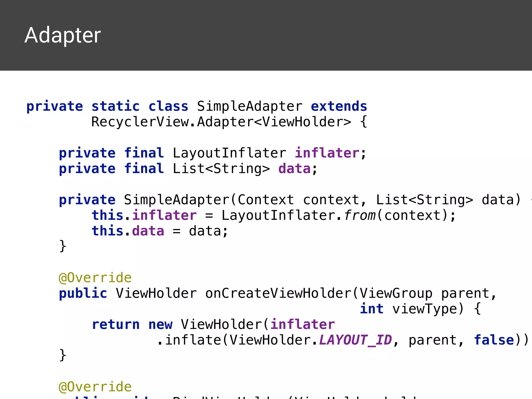532x399 pixels.
Task: Select "this.data" in the assignment line
Action: coord(128,231)
